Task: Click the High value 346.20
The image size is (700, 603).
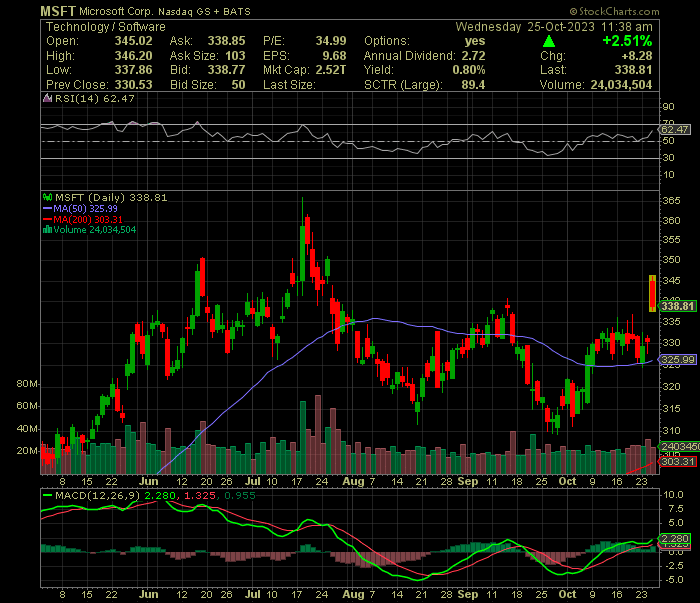Action: tap(133, 56)
